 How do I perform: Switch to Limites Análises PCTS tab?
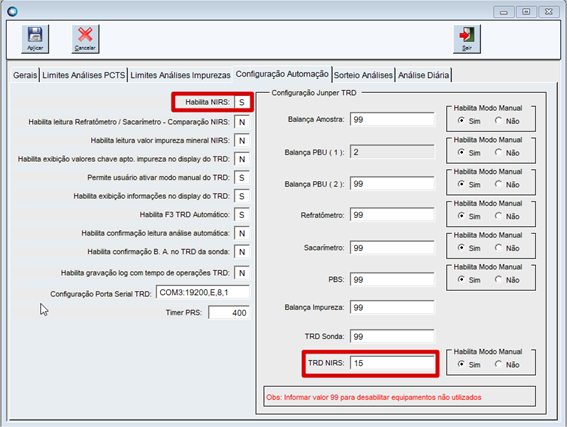tap(84, 75)
